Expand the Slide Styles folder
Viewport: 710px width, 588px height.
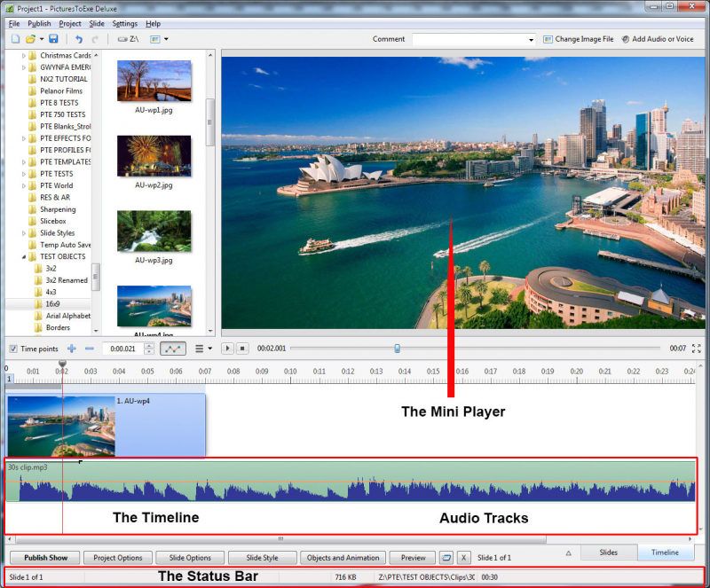[x=24, y=233]
